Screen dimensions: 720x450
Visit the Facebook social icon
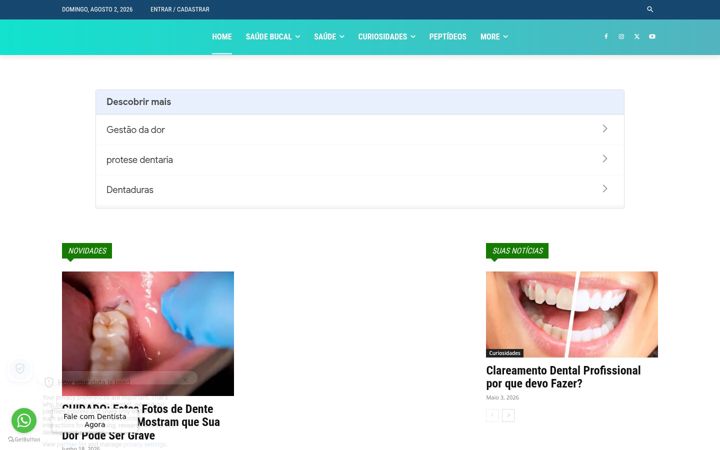(606, 36)
